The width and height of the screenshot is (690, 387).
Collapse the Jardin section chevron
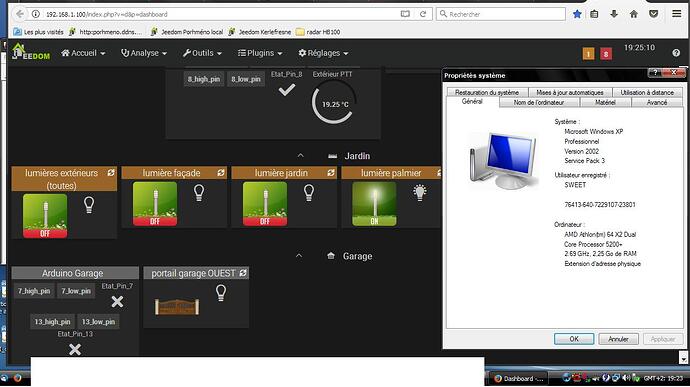click(301, 156)
